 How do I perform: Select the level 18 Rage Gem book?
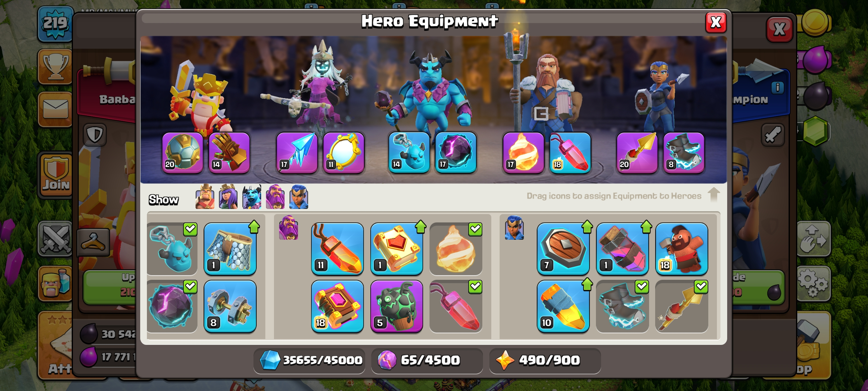pyautogui.click(x=337, y=306)
